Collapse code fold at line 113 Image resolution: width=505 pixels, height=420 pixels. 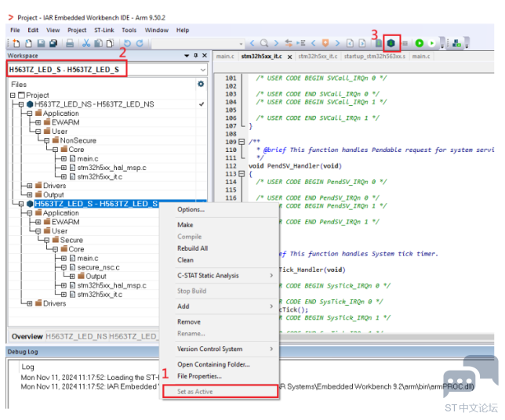pos(242,174)
